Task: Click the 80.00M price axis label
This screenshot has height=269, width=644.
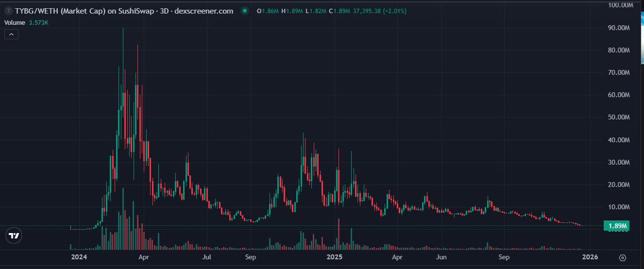Action: click(x=618, y=50)
